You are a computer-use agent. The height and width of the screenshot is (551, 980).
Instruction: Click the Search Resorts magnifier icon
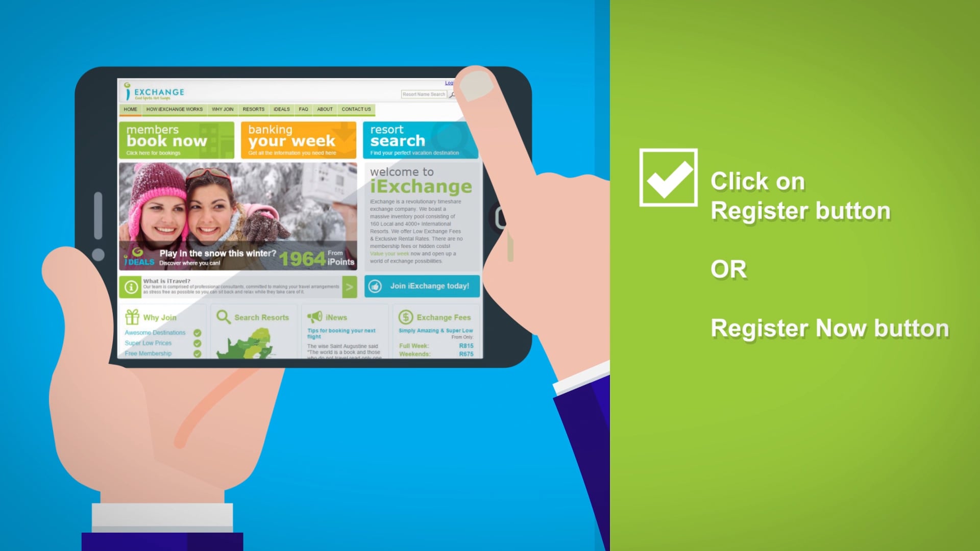click(x=222, y=316)
